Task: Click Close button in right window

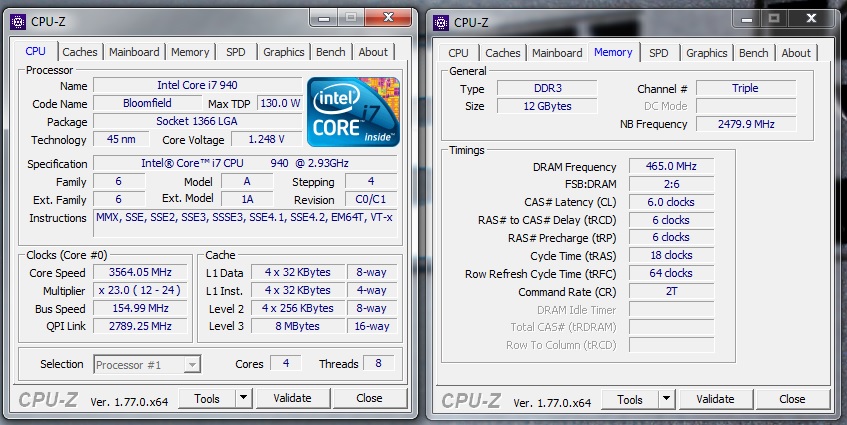Action: tap(792, 400)
